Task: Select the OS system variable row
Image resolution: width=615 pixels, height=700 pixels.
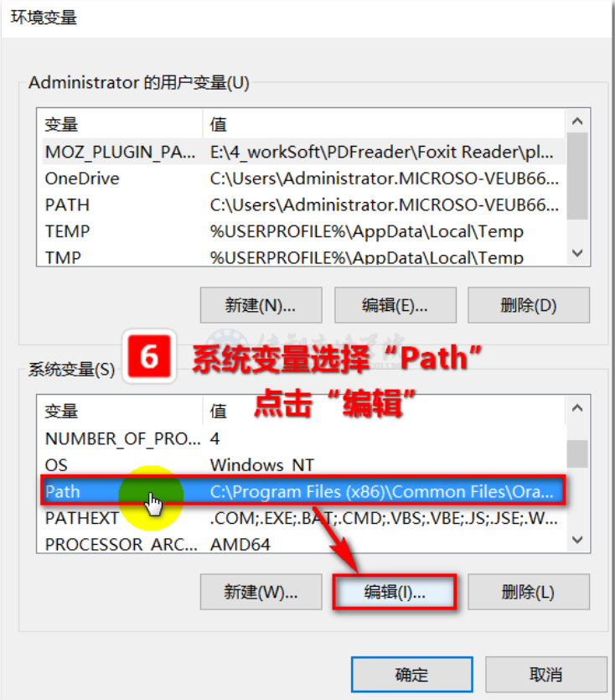Action: point(303,464)
